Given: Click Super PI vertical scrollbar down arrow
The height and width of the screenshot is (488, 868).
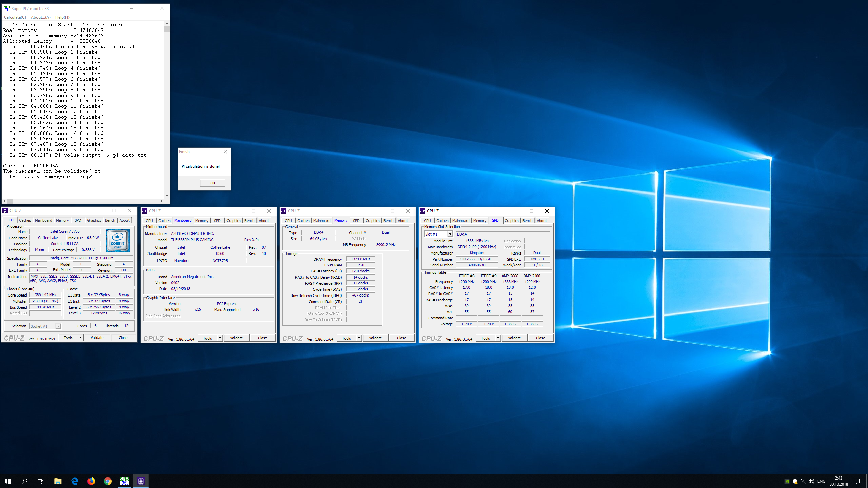Looking at the screenshot, I should click(167, 195).
